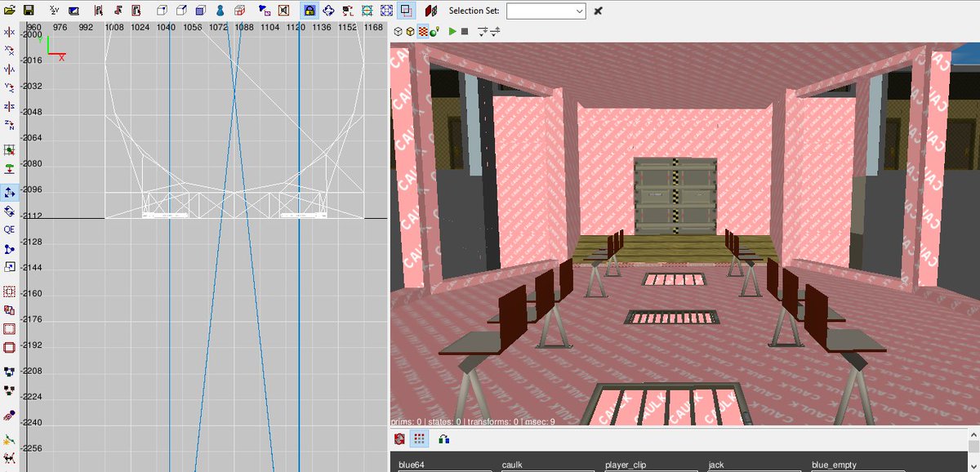Click the red wireframe cube icon
The height and width of the screenshot is (472, 980).
click(240, 11)
